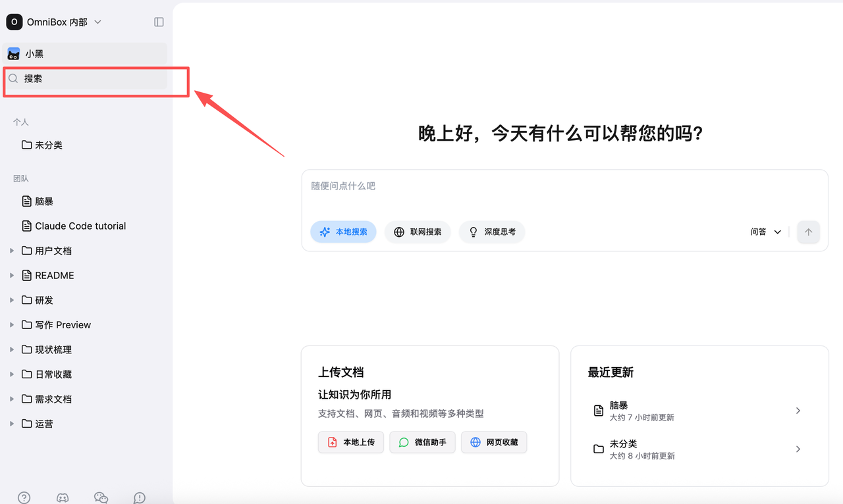The image size is (843, 504).
Task: Enable 联网搜索 web search
Action: (x=418, y=232)
